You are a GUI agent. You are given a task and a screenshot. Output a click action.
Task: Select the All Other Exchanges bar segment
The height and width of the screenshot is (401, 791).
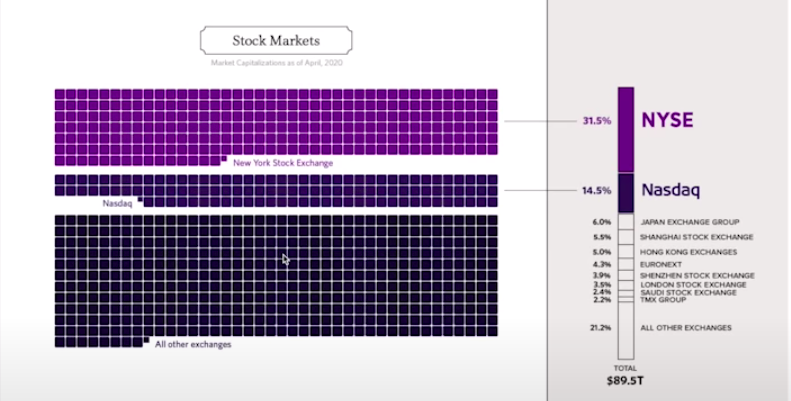(626, 331)
